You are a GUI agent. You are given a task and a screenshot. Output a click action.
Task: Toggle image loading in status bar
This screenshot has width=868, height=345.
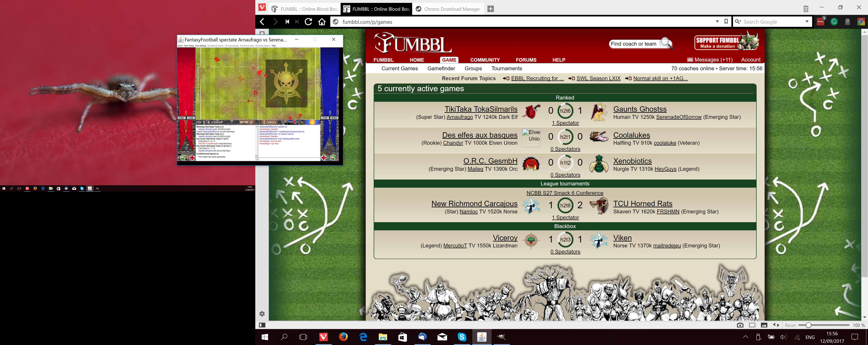[x=764, y=325]
